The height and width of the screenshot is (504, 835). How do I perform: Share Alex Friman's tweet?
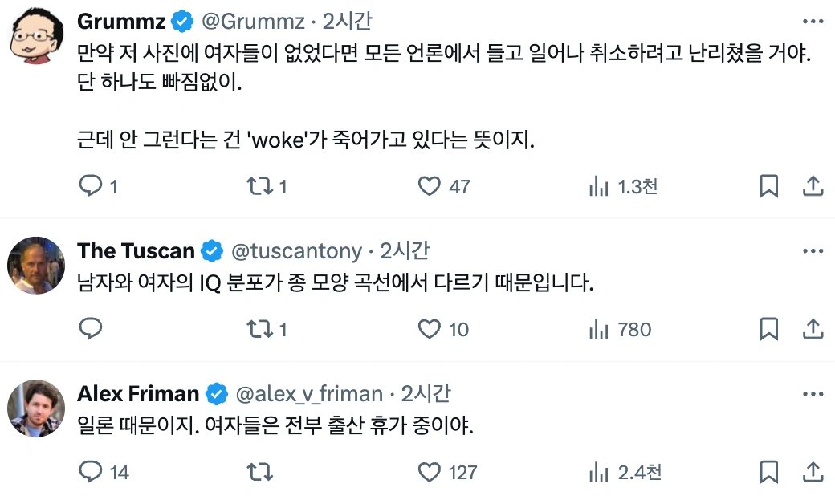coord(813,472)
